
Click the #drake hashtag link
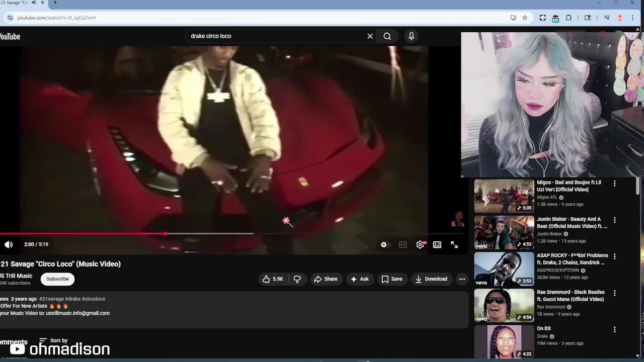[x=72, y=299]
